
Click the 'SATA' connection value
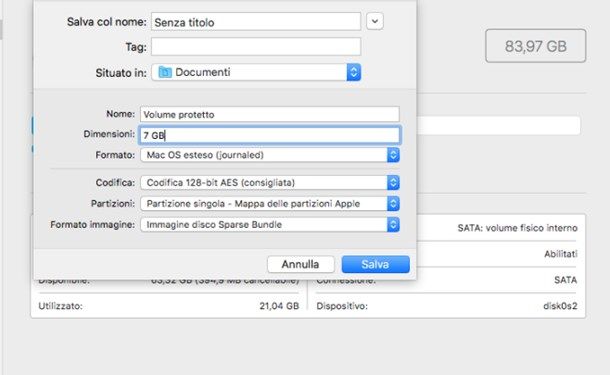pos(566,280)
